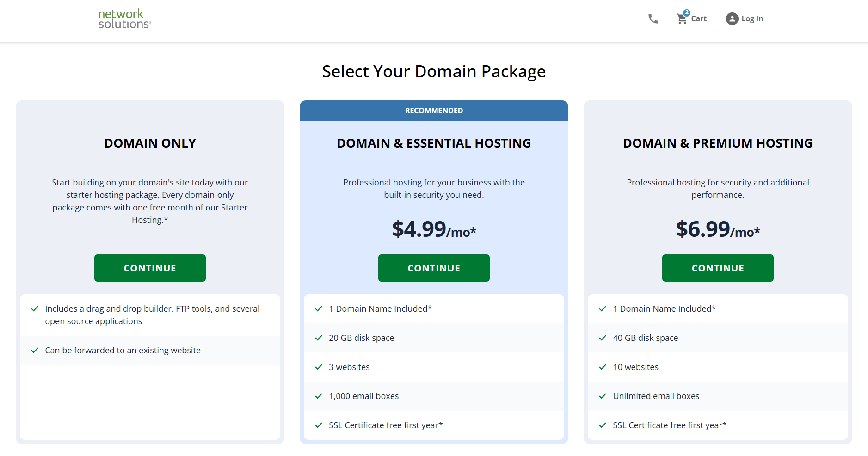Click Continue under Domain Only
868x456 pixels.
pyautogui.click(x=150, y=268)
